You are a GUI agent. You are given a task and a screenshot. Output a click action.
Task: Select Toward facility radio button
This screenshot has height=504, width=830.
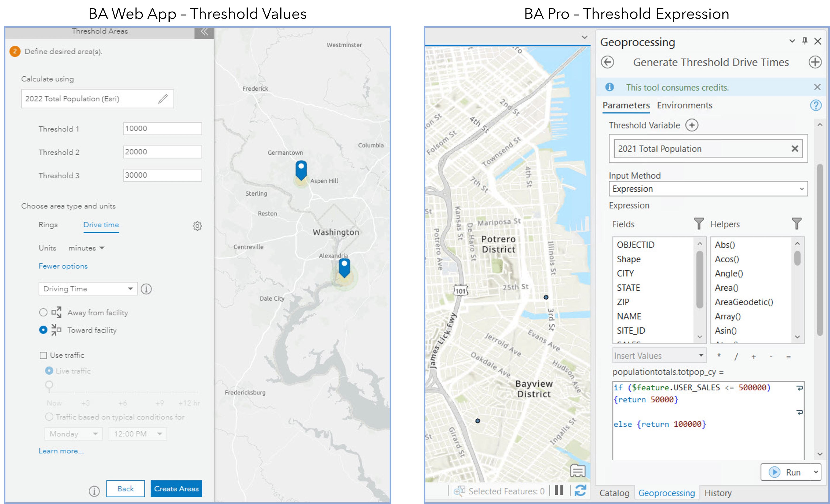coord(43,330)
